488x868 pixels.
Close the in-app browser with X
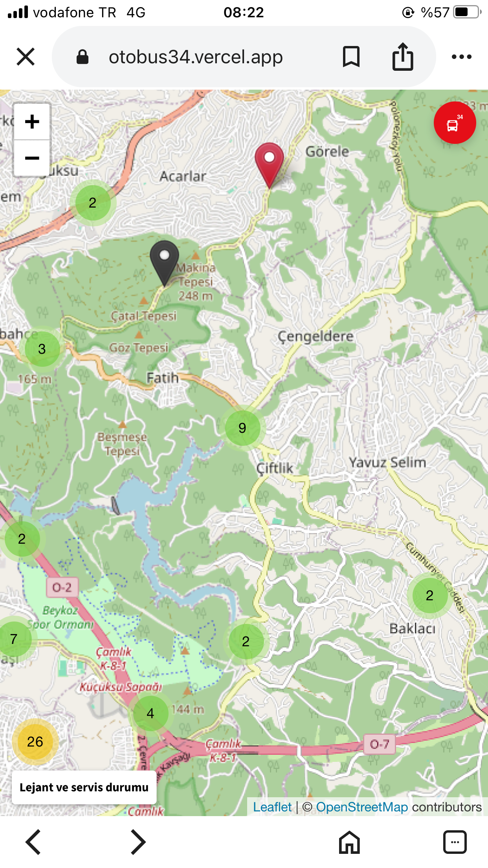click(x=26, y=57)
